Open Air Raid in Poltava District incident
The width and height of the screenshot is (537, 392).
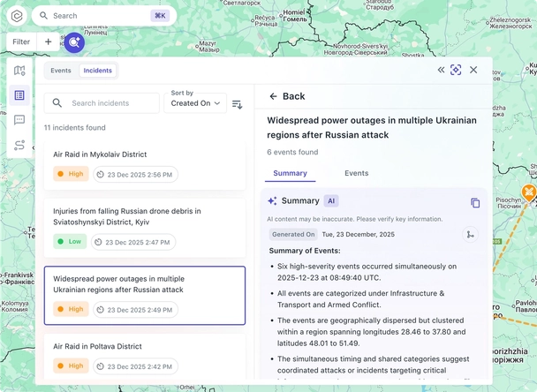145,356
